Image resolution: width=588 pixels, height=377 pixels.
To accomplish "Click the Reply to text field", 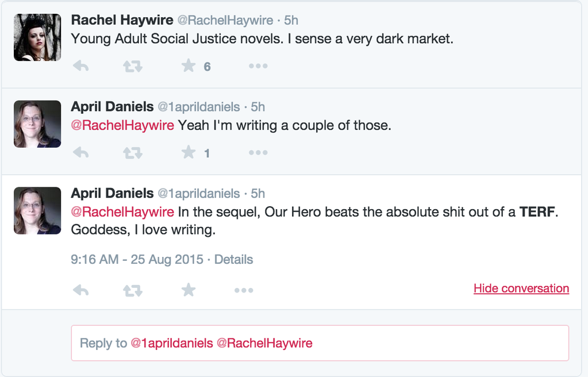I will (320, 343).
